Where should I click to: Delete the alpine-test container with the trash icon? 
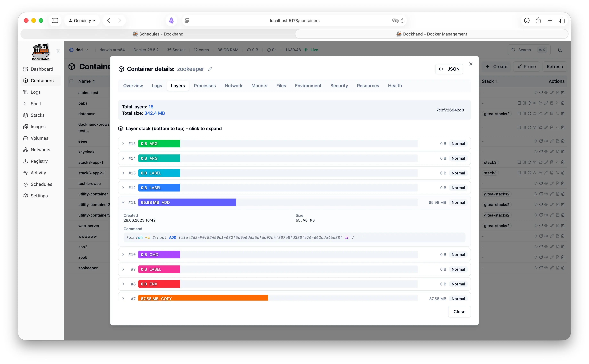562,92
